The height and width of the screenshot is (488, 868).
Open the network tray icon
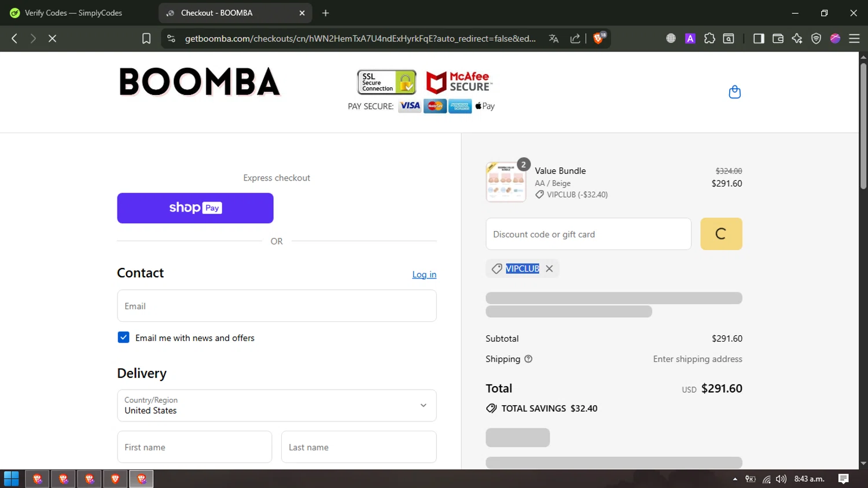(x=766, y=479)
